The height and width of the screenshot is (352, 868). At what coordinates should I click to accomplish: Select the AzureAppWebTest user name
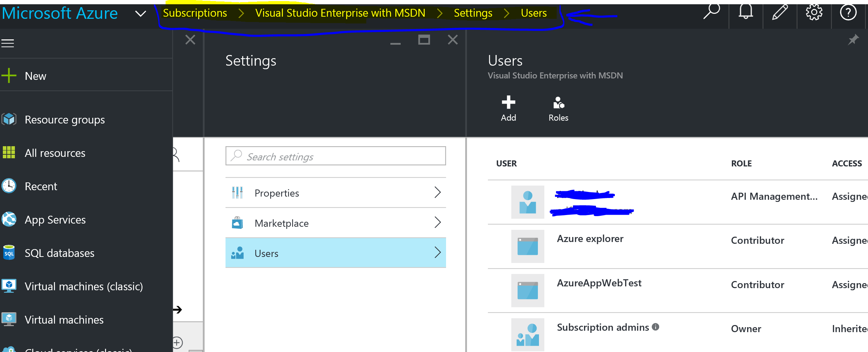click(x=599, y=283)
